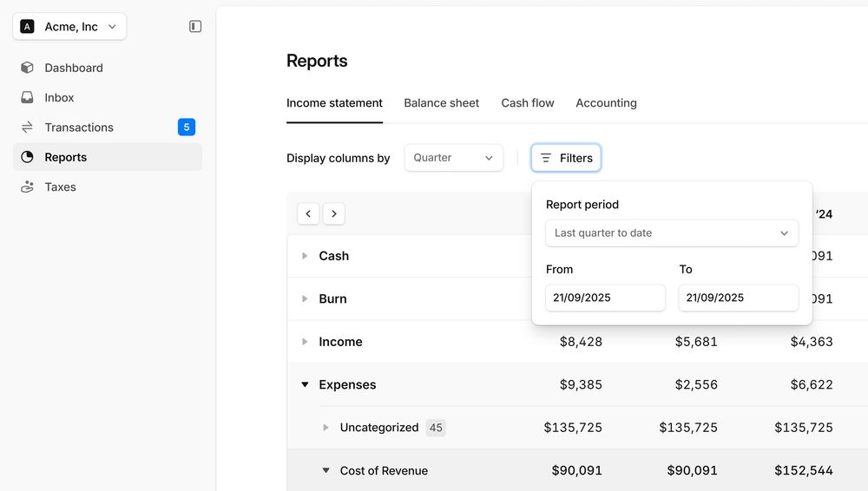Collapse the Expenses row
This screenshot has height=491, width=868.
305,384
